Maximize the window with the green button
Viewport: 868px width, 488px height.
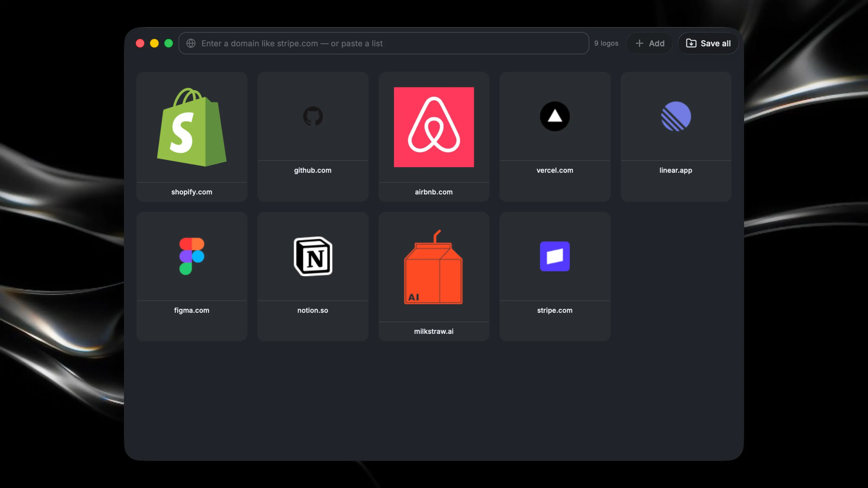(x=168, y=43)
